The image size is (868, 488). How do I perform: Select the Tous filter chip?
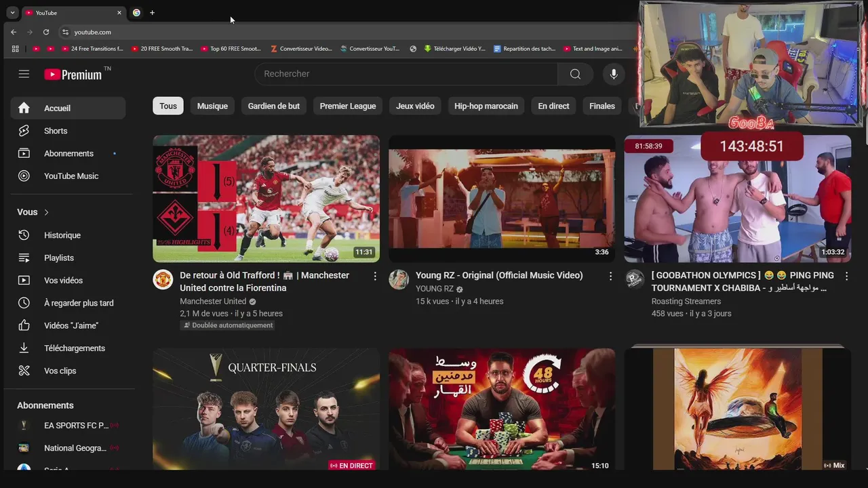coord(168,106)
